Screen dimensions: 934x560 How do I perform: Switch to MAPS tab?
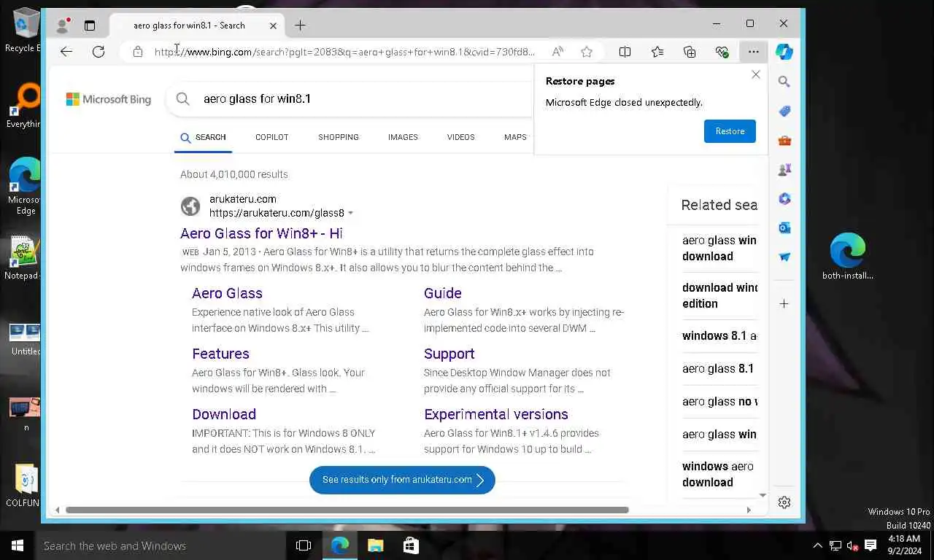coord(515,137)
